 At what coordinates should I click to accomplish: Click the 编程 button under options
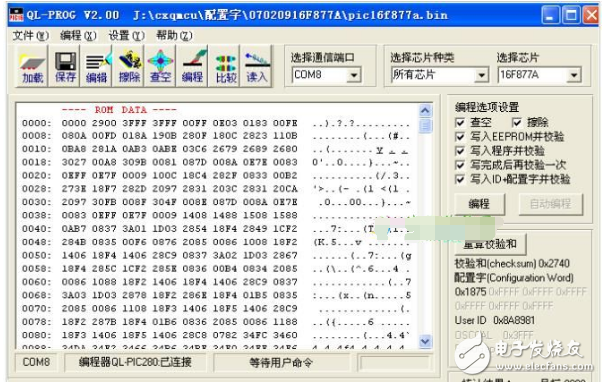click(480, 204)
